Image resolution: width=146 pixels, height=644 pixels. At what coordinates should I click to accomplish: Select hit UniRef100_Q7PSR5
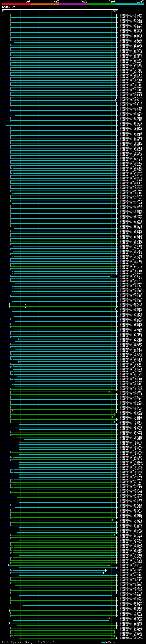point(131,399)
